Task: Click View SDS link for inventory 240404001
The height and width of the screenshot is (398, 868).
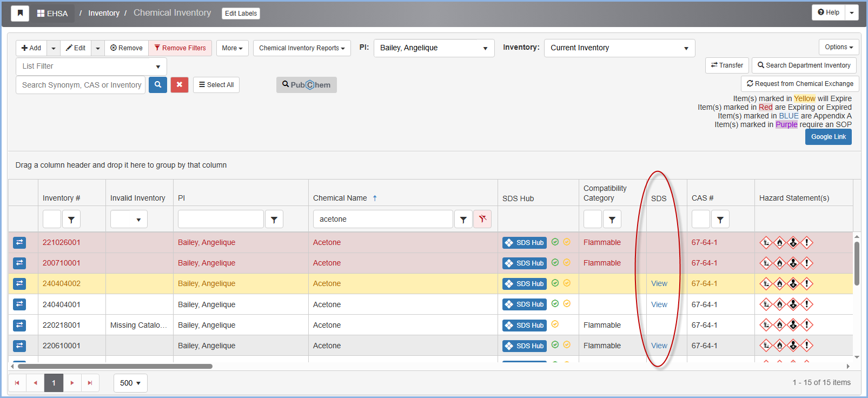Action: point(659,304)
